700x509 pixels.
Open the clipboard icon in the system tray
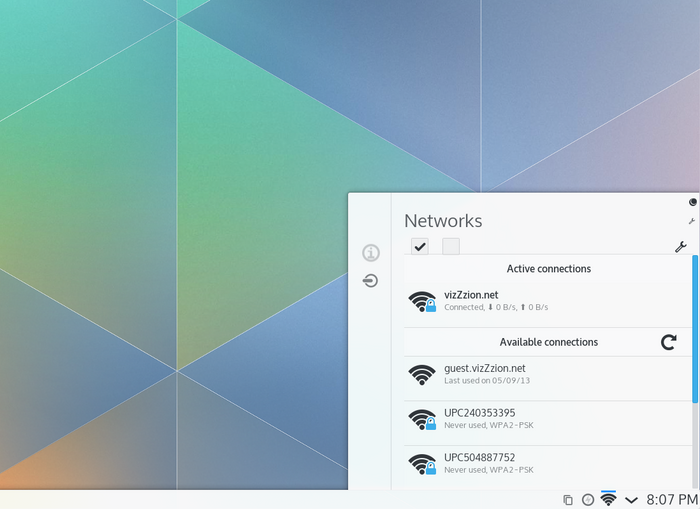568,500
